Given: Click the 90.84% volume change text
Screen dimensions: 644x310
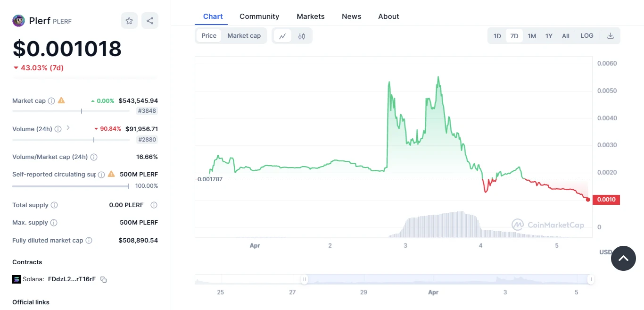Looking at the screenshot, I should coord(111,129).
